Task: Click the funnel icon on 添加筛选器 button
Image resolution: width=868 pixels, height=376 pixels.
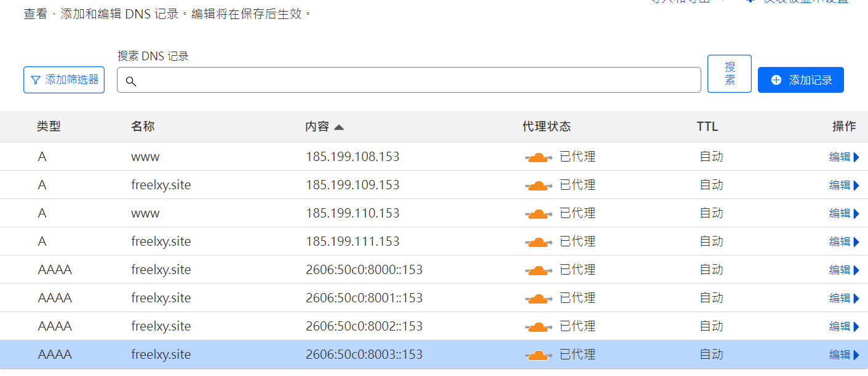Action: tap(36, 79)
